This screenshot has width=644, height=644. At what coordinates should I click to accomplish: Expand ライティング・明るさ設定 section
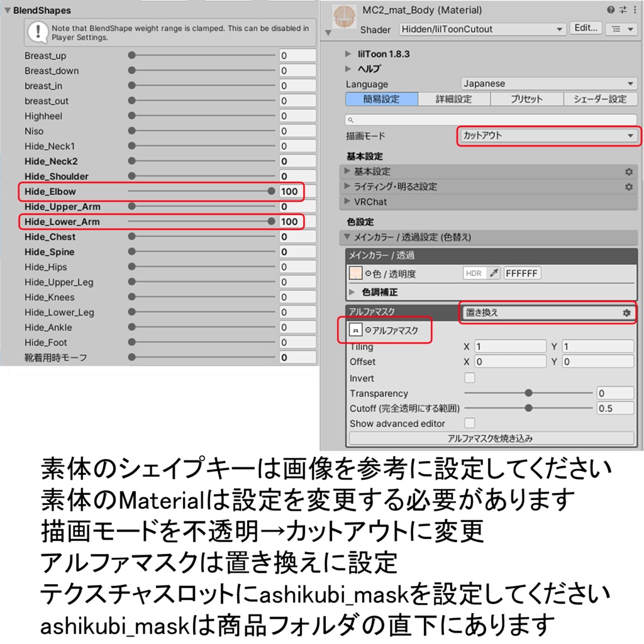click(347, 186)
